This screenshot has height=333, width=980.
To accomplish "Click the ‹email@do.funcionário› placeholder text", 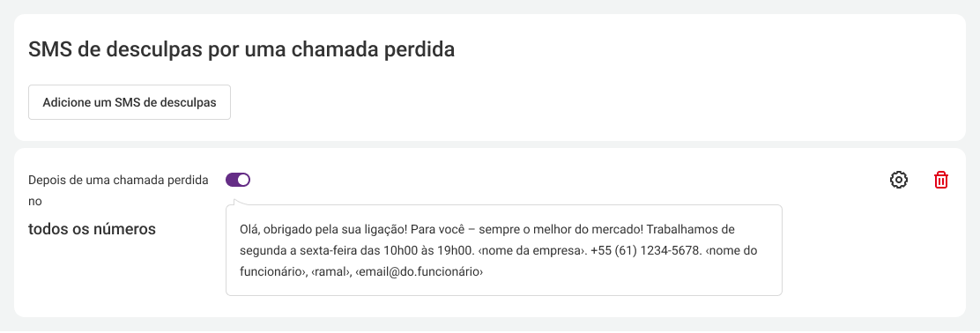I will click(x=419, y=271).
